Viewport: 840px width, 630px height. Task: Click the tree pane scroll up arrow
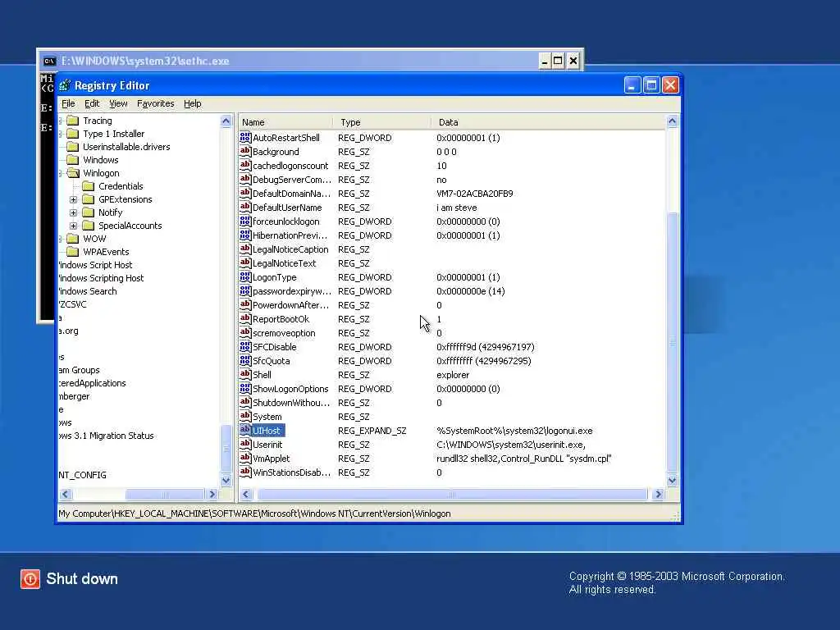pyautogui.click(x=226, y=121)
